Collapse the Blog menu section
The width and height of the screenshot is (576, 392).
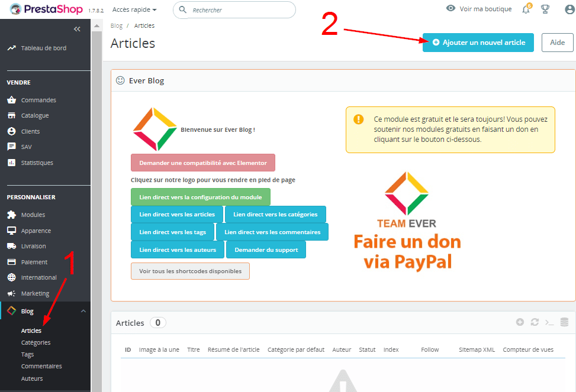[x=83, y=311]
